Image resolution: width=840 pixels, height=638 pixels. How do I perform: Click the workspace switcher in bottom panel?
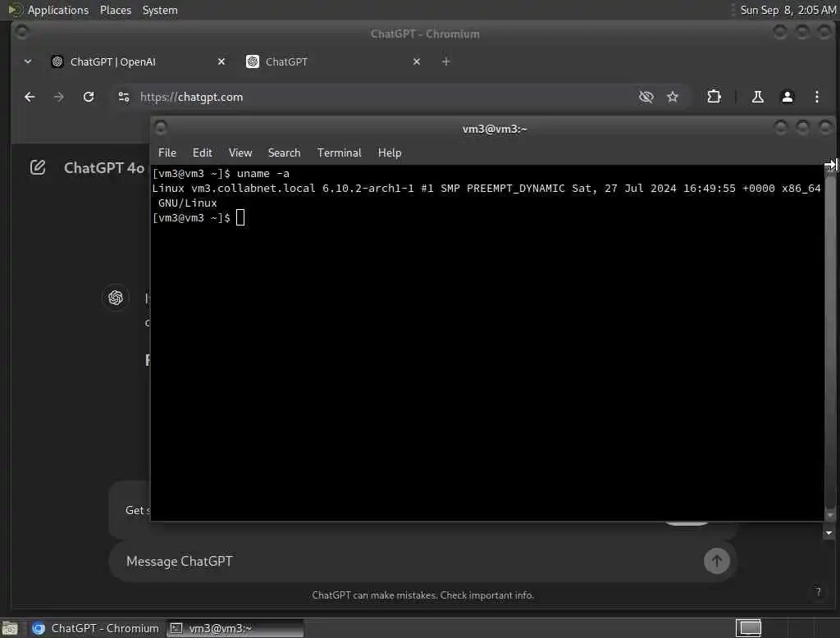[748, 628]
